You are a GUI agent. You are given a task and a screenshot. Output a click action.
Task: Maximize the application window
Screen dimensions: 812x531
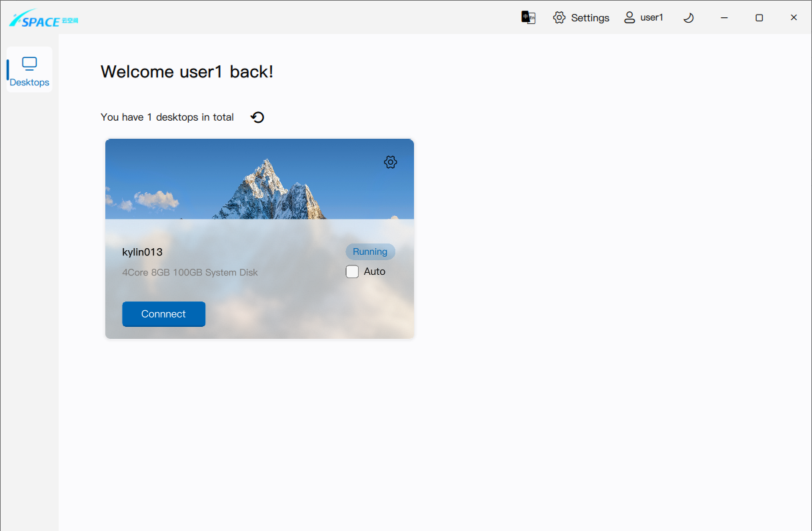tap(759, 17)
